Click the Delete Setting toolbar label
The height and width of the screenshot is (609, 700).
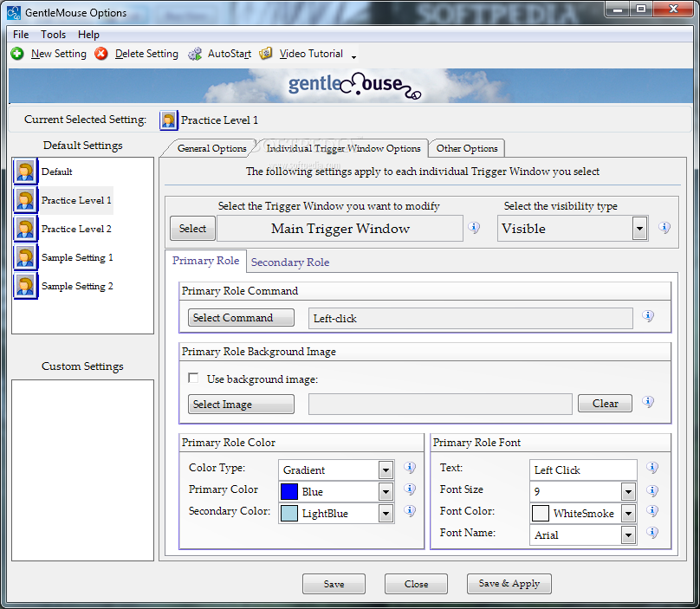pyautogui.click(x=146, y=54)
